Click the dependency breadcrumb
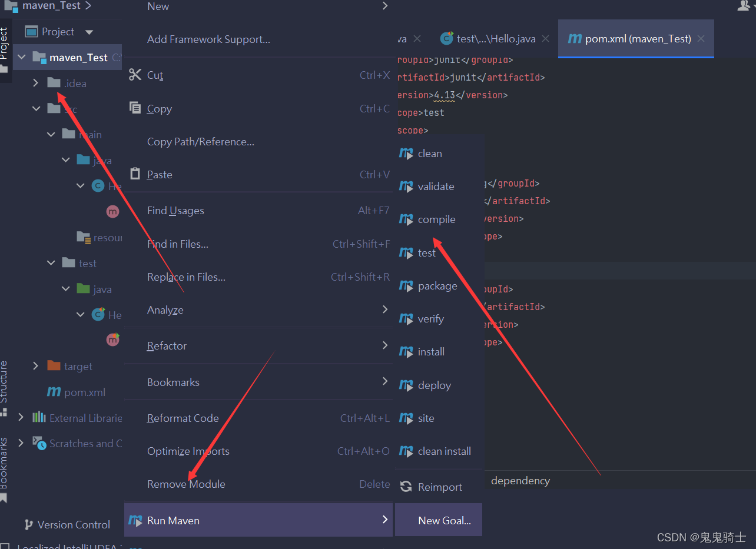The height and width of the screenshot is (549, 756). 520,481
